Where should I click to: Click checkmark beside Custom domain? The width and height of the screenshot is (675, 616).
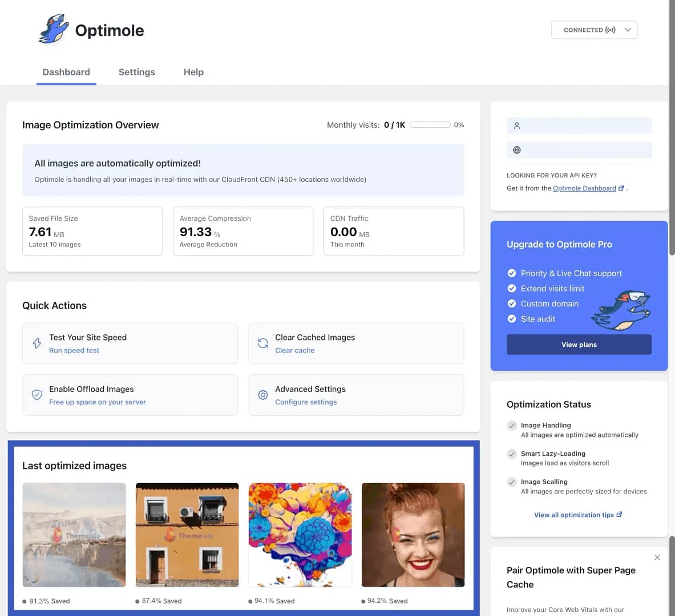pyautogui.click(x=511, y=303)
